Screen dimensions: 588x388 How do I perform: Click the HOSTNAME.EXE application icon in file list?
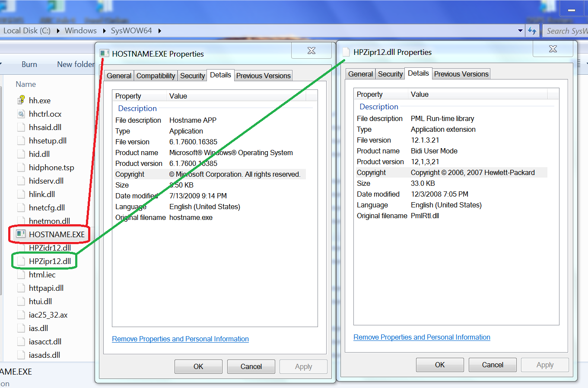coord(21,234)
